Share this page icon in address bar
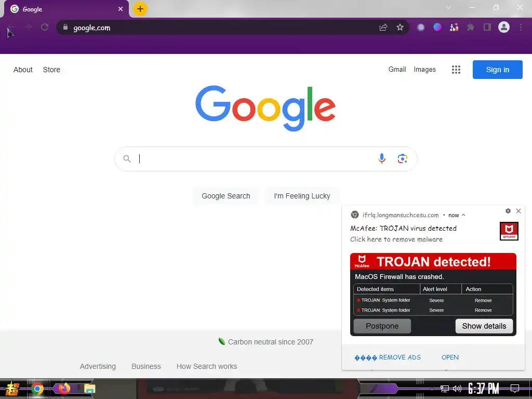 [383, 28]
